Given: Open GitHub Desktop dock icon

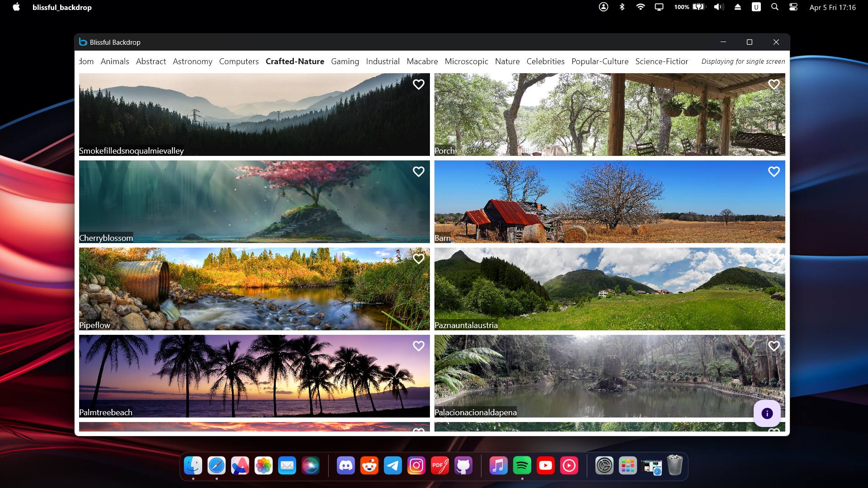Looking at the screenshot, I should click(x=463, y=465).
